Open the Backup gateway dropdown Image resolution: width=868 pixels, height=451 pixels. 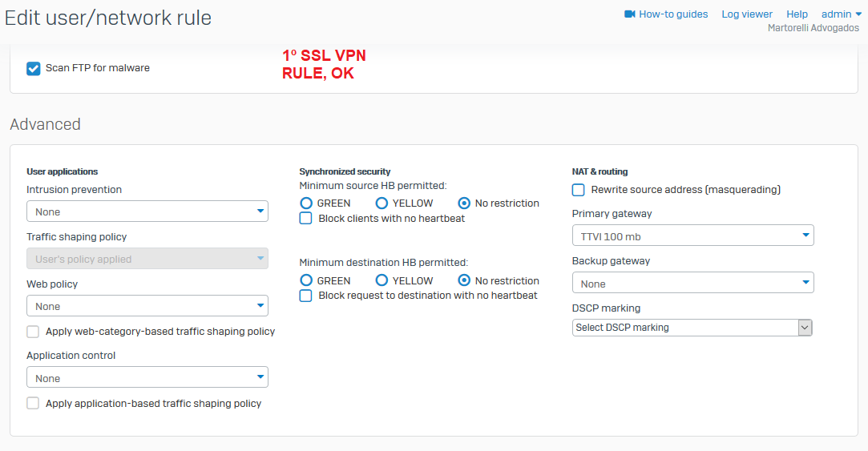coord(693,283)
